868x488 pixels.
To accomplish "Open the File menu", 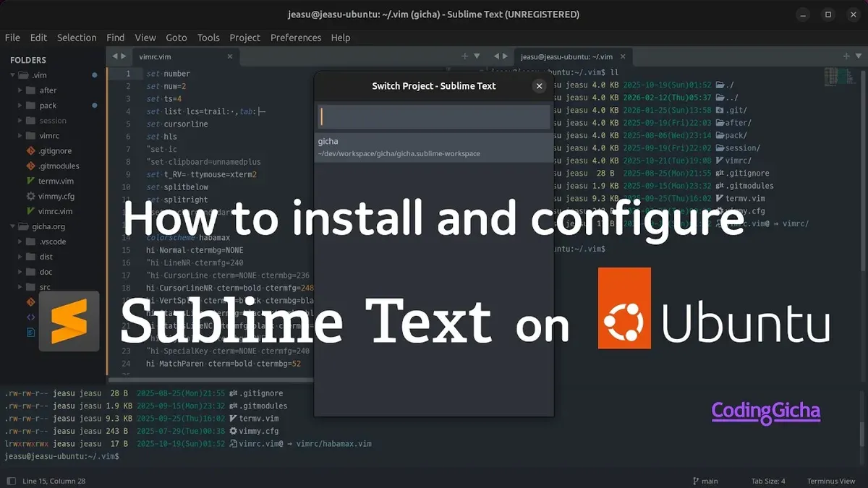I will pyautogui.click(x=12, y=38).
